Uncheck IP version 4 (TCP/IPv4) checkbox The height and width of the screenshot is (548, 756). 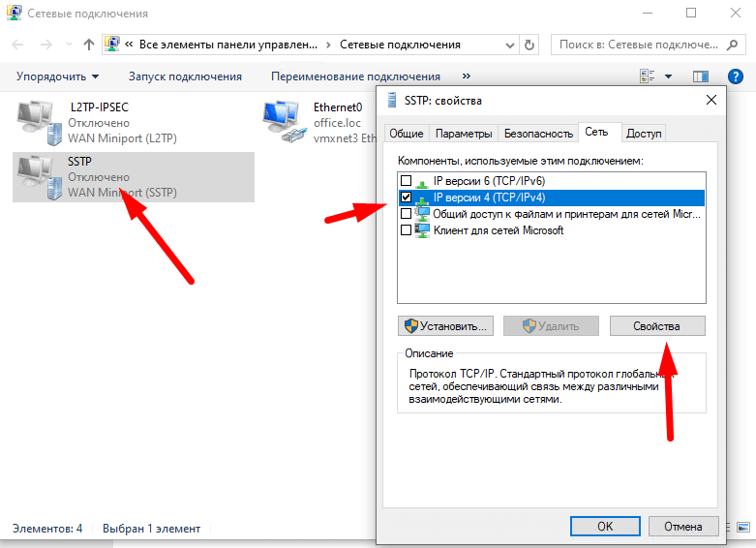(406, 198)
